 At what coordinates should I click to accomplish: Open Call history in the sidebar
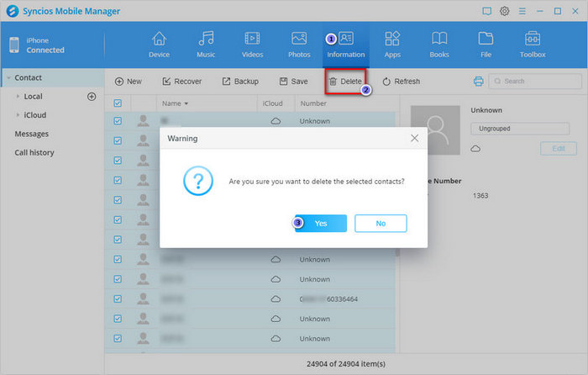[34, 152]
